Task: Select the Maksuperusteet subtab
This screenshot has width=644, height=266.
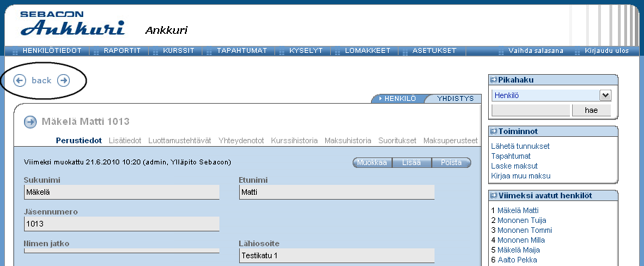Action: click(451, 140)
